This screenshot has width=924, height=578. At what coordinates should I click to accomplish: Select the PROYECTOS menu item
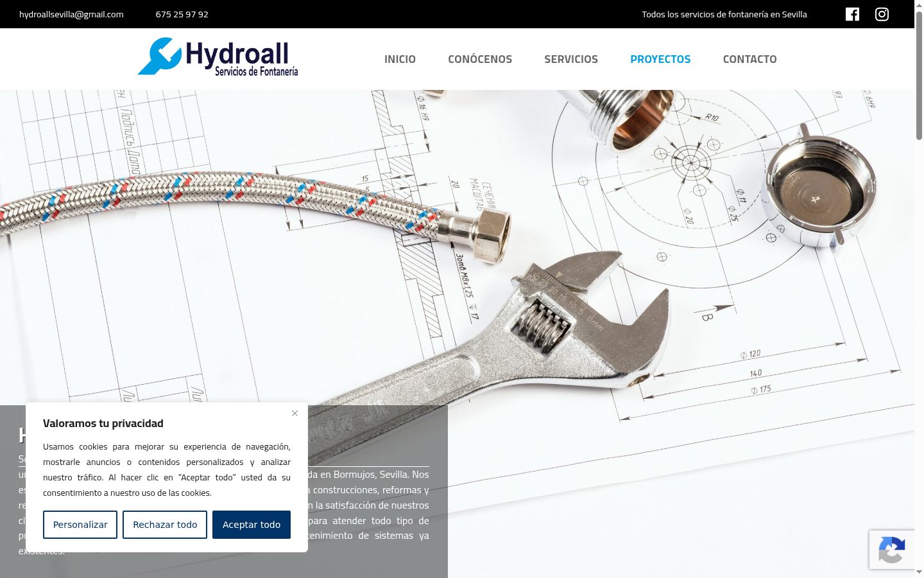(x=660, y=59)
